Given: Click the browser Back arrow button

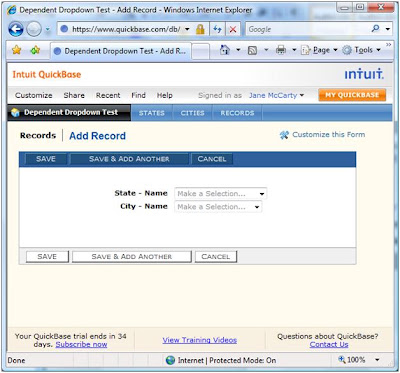Looking at the screenshot, I should (x=16, y=29).
